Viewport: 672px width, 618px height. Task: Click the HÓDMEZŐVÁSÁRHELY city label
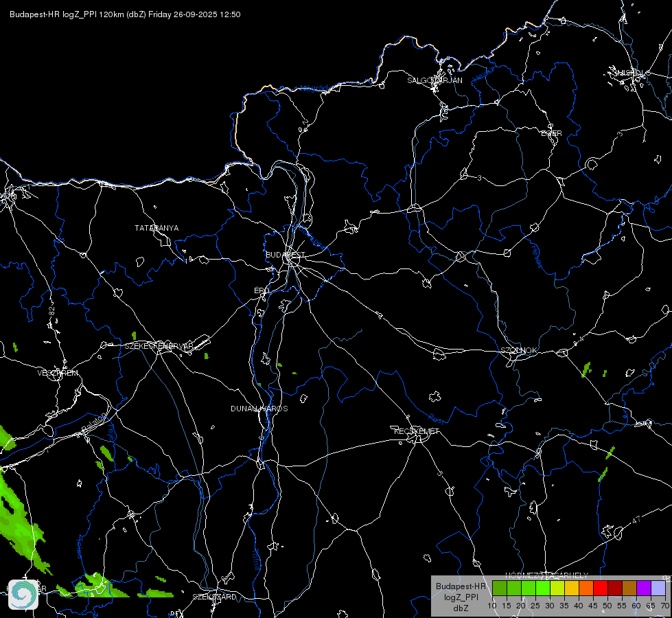point(547,575)
